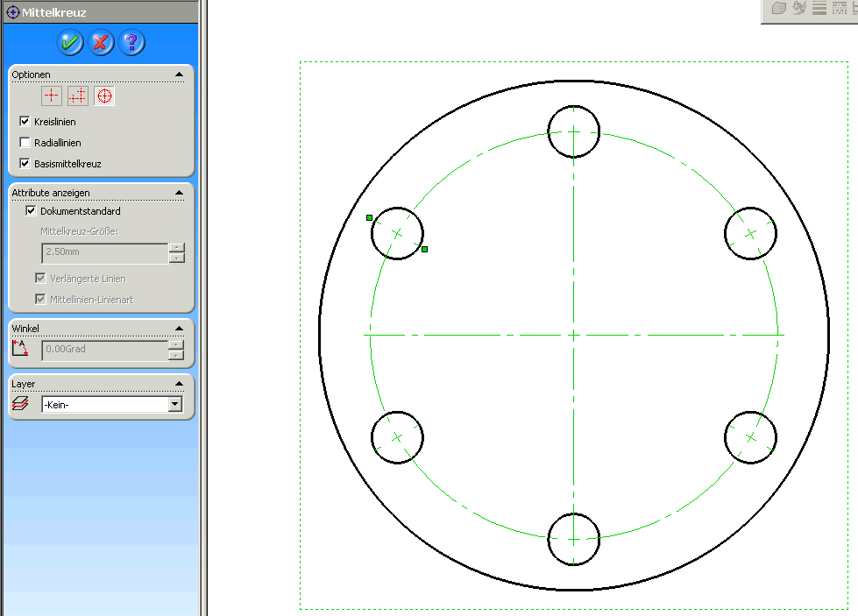This screenshot has width=858, height=616.
Task: Decrease the Mittelkreuz-Größe with the down arrow
Action: pyautogui.click(x=176, y=258)
